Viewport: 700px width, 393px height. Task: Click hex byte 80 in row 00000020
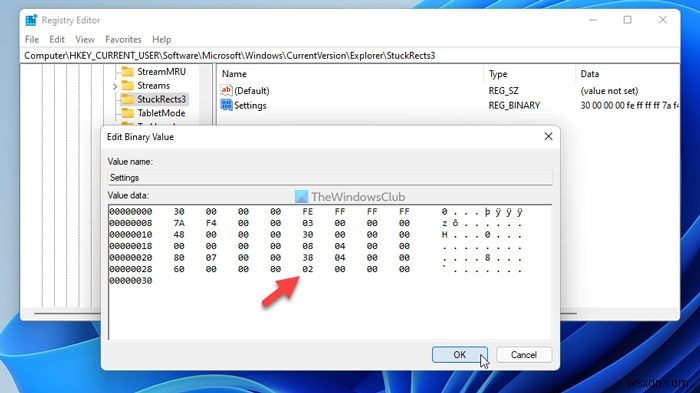[179, 258]
